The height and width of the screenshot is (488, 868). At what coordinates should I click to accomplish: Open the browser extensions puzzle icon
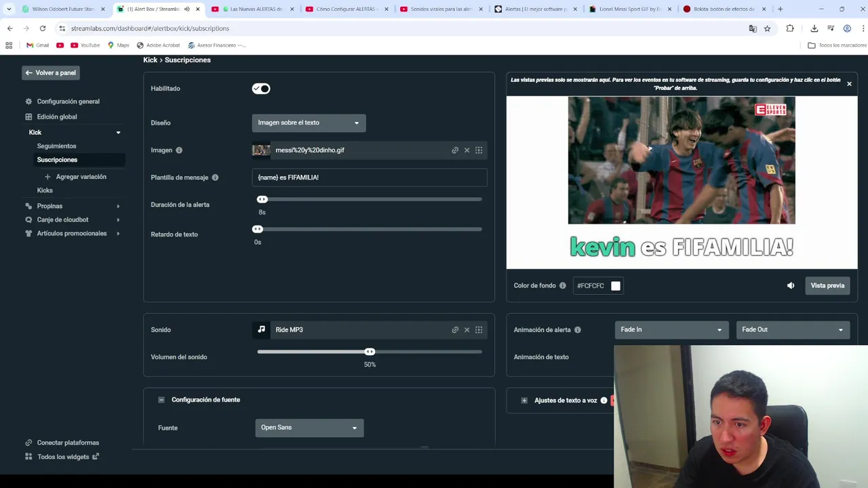(790, 28)
